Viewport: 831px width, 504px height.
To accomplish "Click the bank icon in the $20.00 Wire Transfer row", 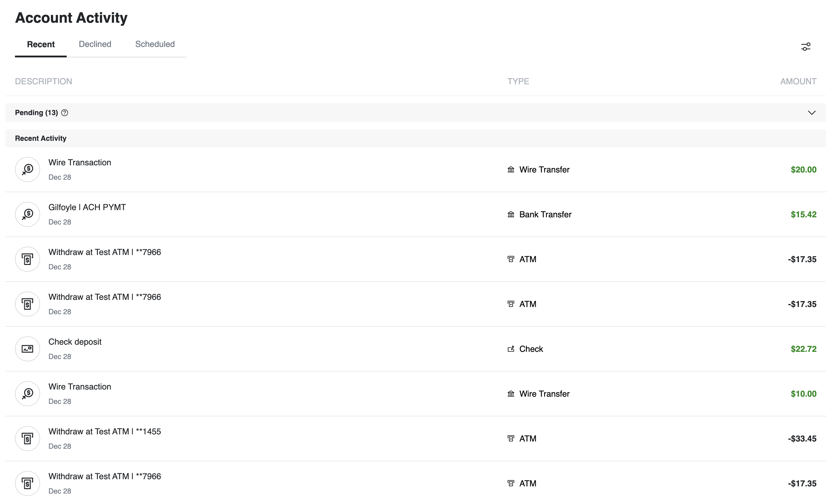I will (511, 169).
